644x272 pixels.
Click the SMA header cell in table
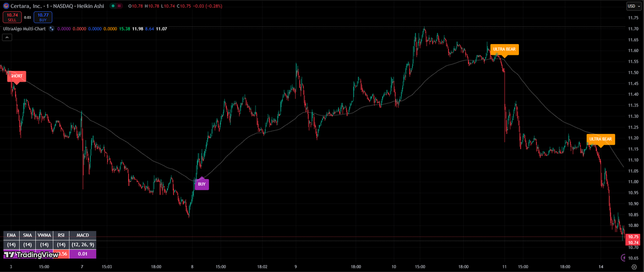click(x=27, y=235)
